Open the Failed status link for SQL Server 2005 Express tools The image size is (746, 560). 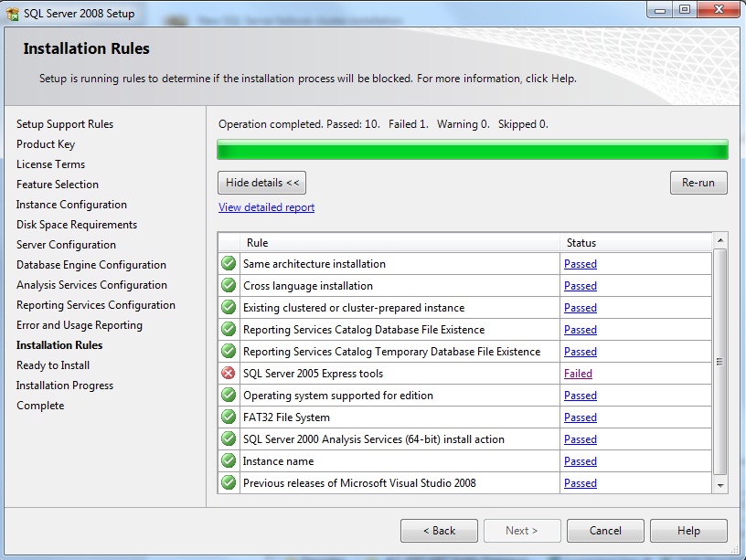pyautogui.click(x=578, y=373)
